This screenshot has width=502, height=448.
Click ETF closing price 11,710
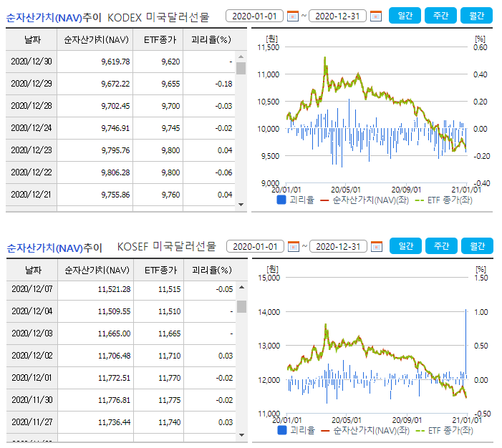point(169,356)
